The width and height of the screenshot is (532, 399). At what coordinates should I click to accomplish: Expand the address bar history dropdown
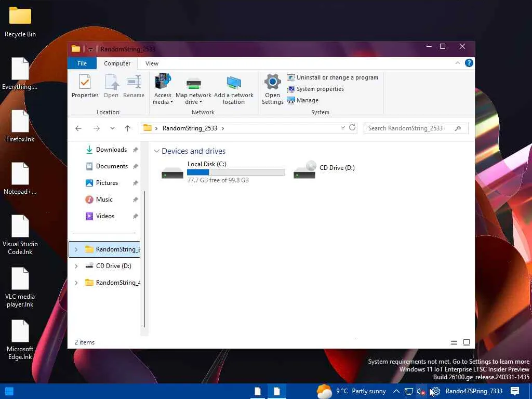(x=343, y=128)
